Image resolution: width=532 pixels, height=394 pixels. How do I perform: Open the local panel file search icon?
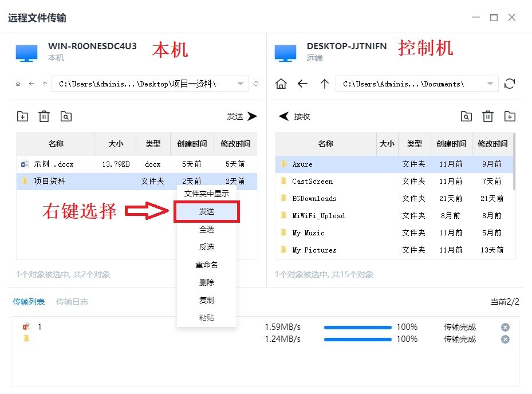pyautogui.click(x=66, y=116)
